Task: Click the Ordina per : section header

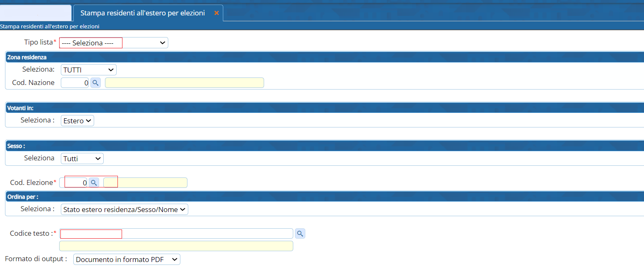Action: [324, 197]
